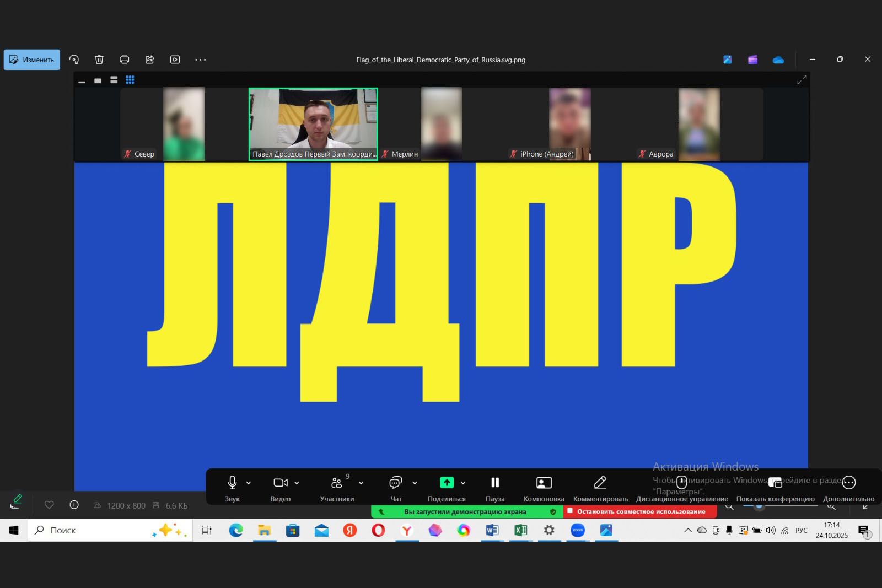Click the Изменить edit button
882x588 pixels.
pyautogui.click(x=32, y=60)
